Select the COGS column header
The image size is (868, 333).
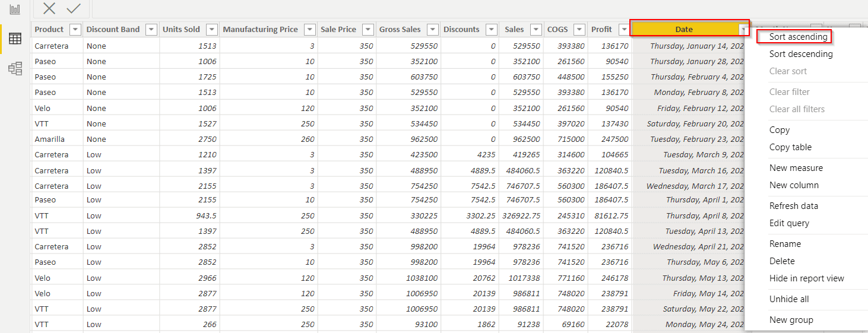pyautogui.click(x=557, y=30)
